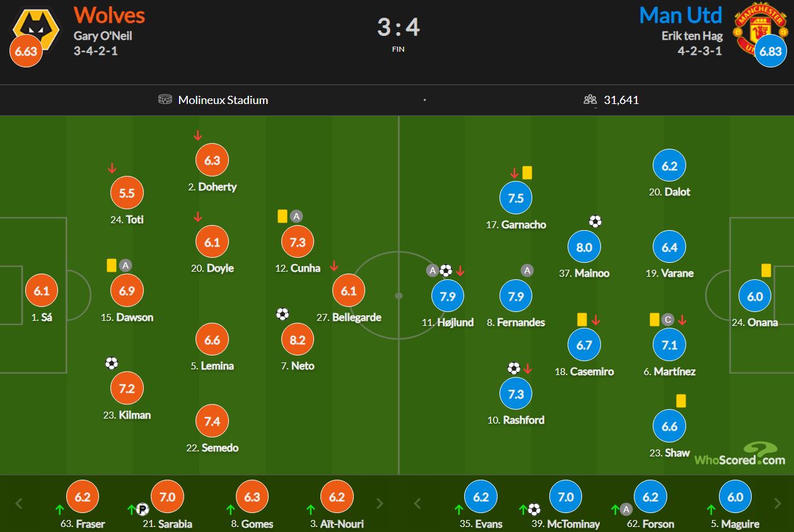
Task: Open the Man Utd team name link
Action: pyautogui.click(x=680, y=14)
